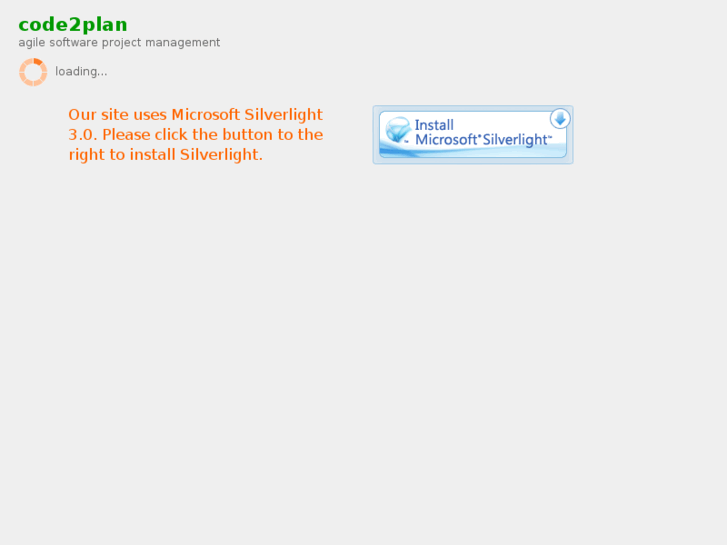Click the orange loading spinner icon
727x545 pixels.
[x=33, y=72]
